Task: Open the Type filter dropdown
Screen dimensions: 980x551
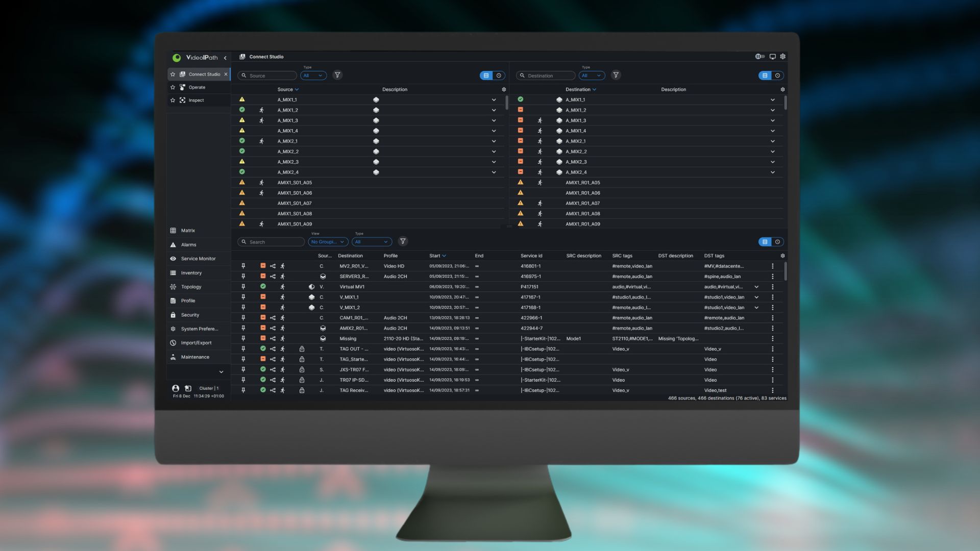Action: [x=313, y=75]
